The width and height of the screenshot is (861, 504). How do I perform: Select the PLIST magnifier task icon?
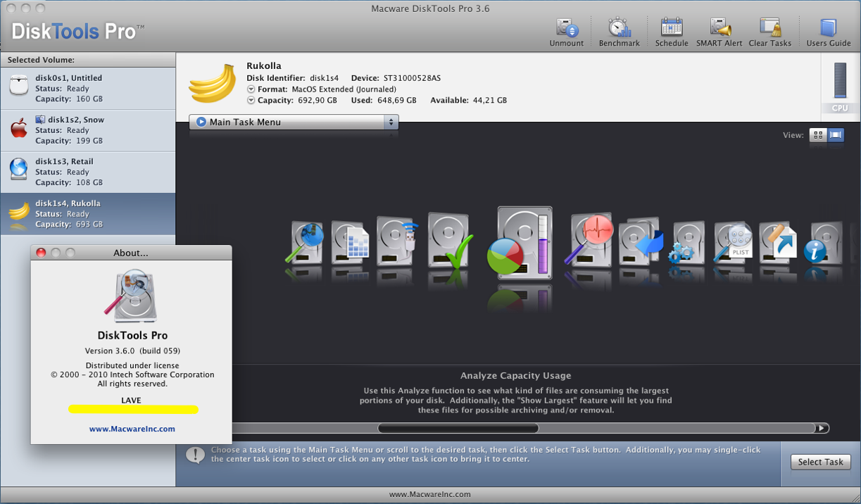733,243
